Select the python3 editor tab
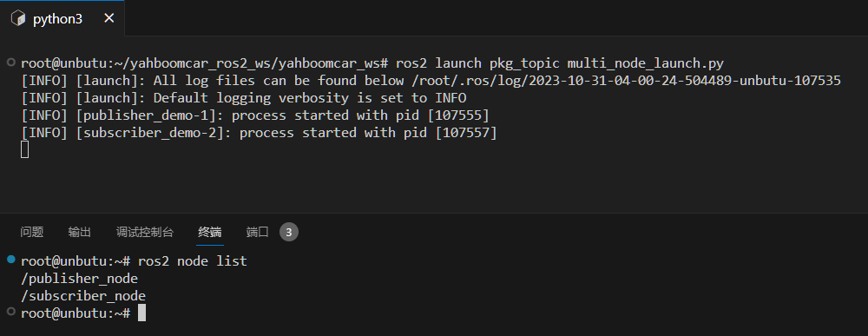The width and height of the screenshot is (868, 336). pyautogui.click(x=62, y=18)
